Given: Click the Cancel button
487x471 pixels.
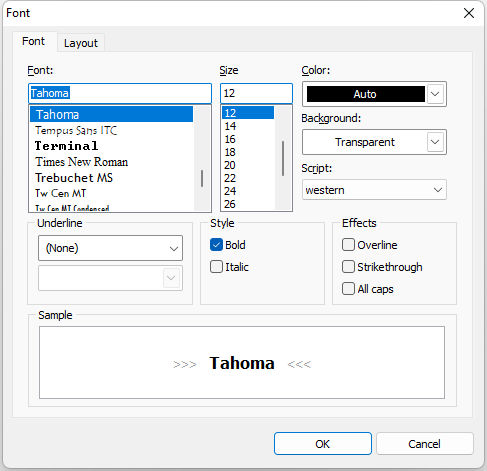Looking at the screenshot, I should point(425,444).
